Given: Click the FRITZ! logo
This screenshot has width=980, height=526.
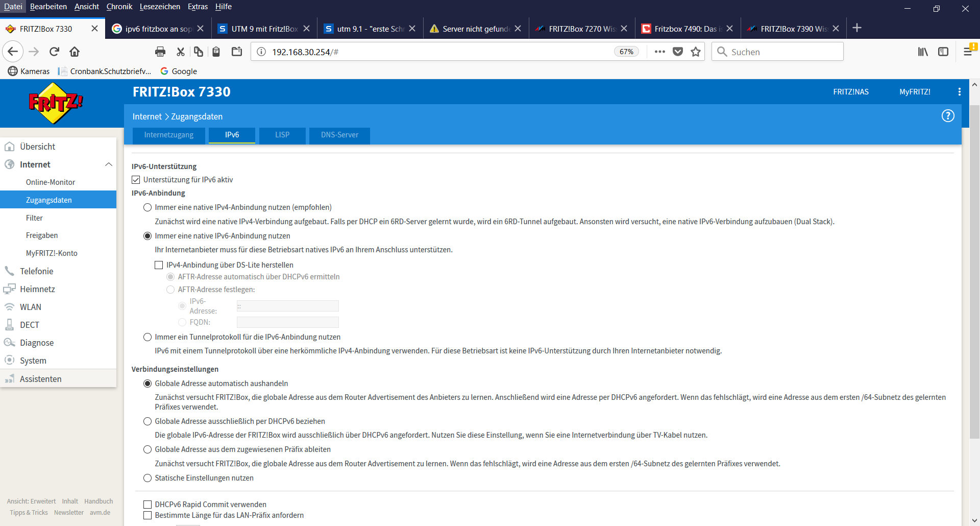Looking at the screenshot, I should pos(56,103).
